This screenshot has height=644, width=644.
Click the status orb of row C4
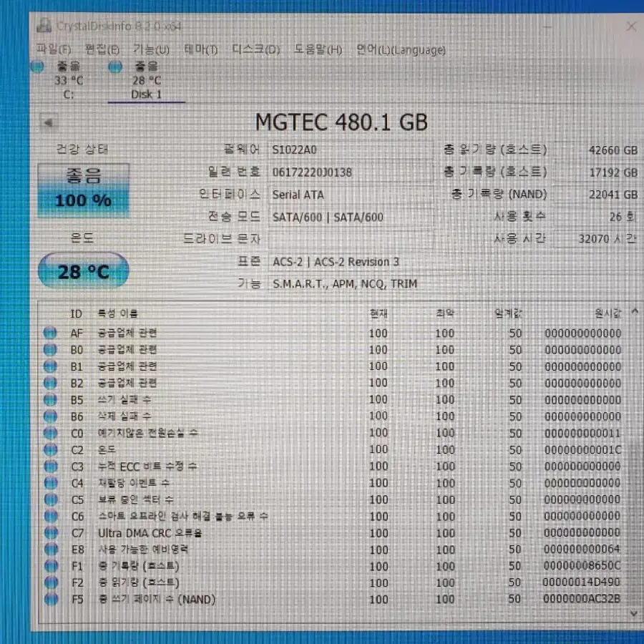click(51, 483)
